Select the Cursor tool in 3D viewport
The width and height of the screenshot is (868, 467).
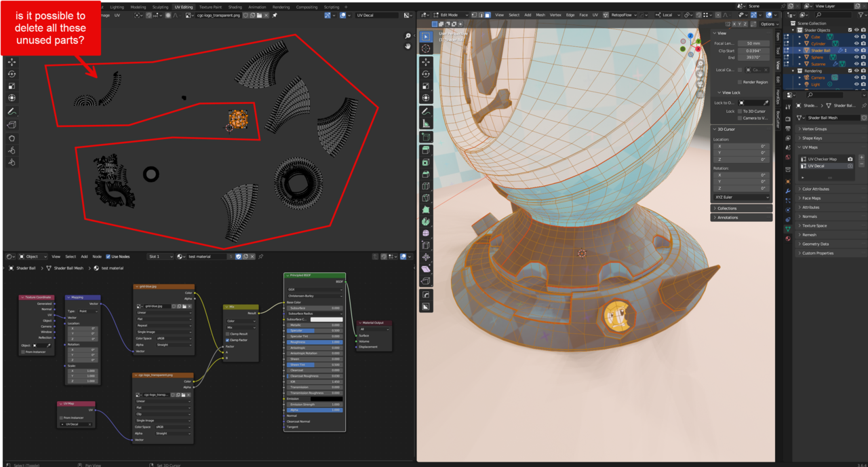coord(426,49)
